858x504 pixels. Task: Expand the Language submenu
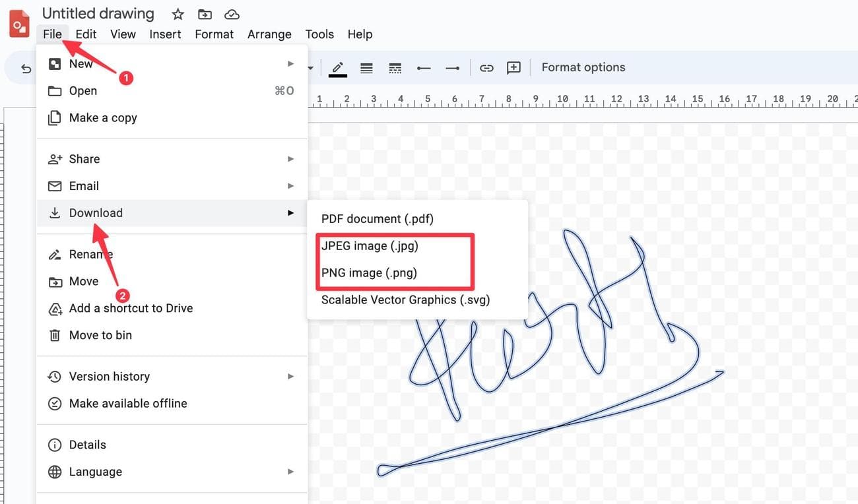click(290, 472)
